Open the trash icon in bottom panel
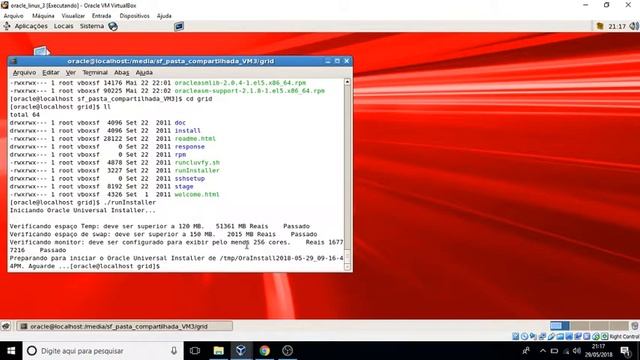Screen dimensions: 640x360 (x=635, y=326)
